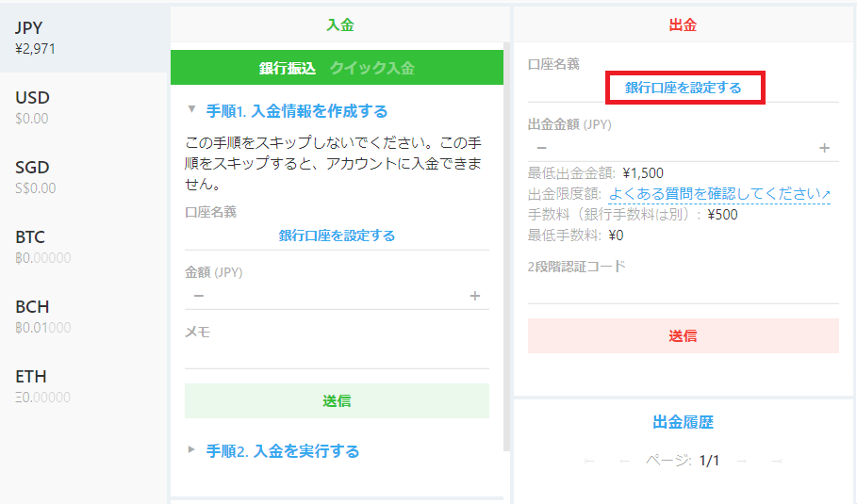Increase 出金金額 with the plus icon

click(825, 148)
